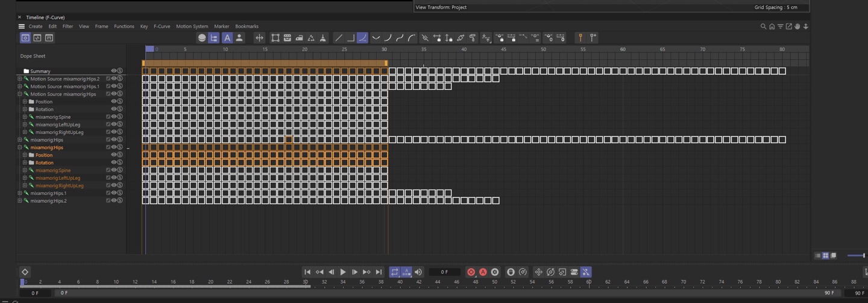Toggle solo icon for mixamorig:Hips.2 track

click(120, 201)
